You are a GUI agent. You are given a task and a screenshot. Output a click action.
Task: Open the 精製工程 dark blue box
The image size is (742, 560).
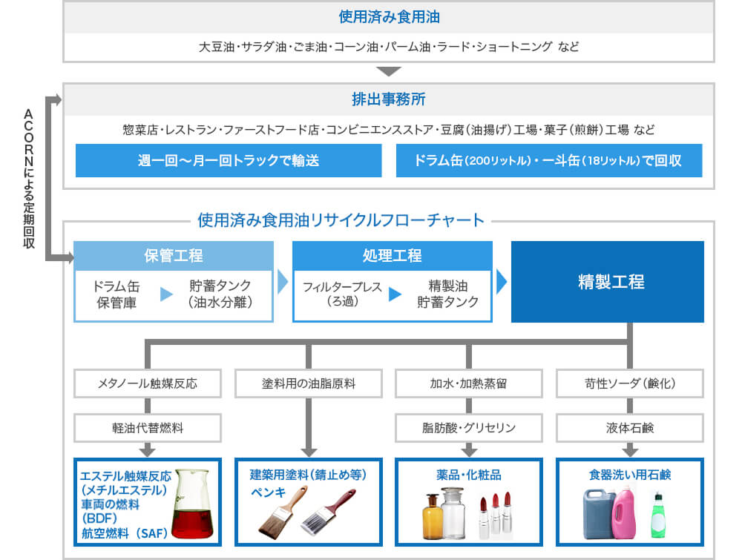point(608,281)
